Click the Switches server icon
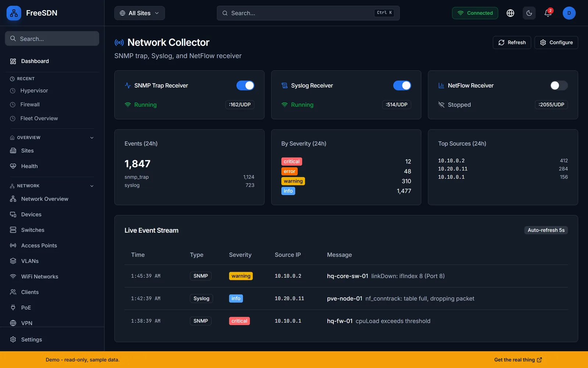588x368 pixels. (x=13, y=230)
